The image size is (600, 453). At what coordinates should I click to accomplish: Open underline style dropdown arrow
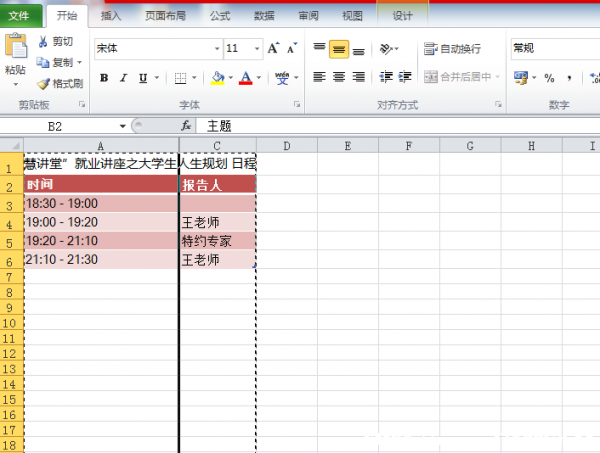coord(157,78)
